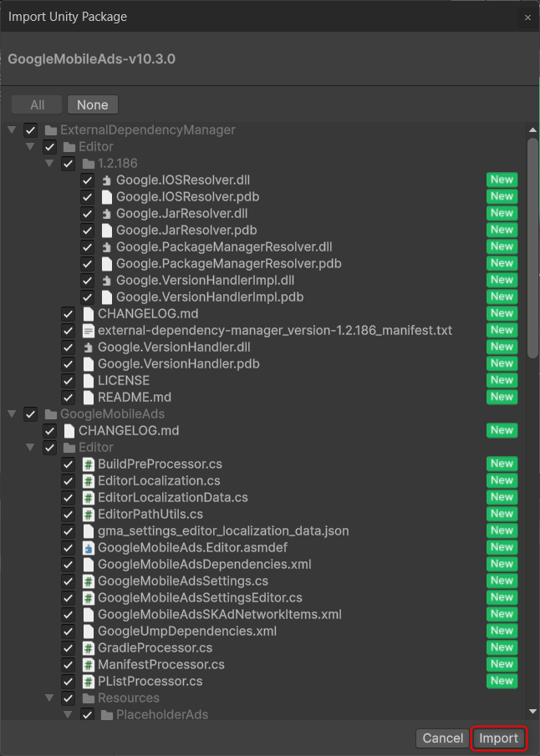540x756 pixels.
Task: Click the GoogleMobileAds folder icon
Action: (x=51, y=414)
